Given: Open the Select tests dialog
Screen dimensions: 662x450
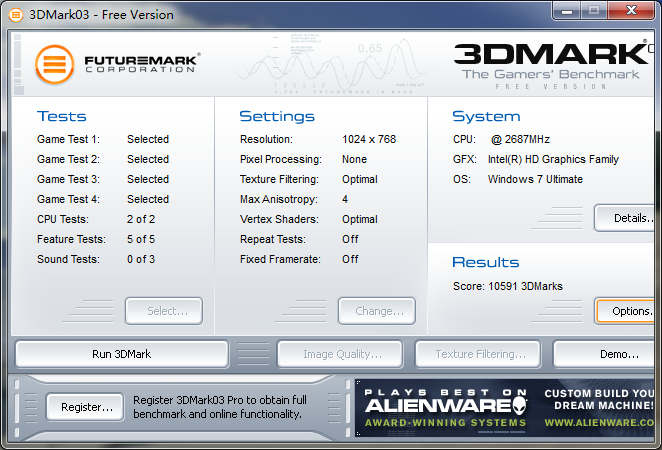Looking at the screenshot, I should [x=164, y=311].
